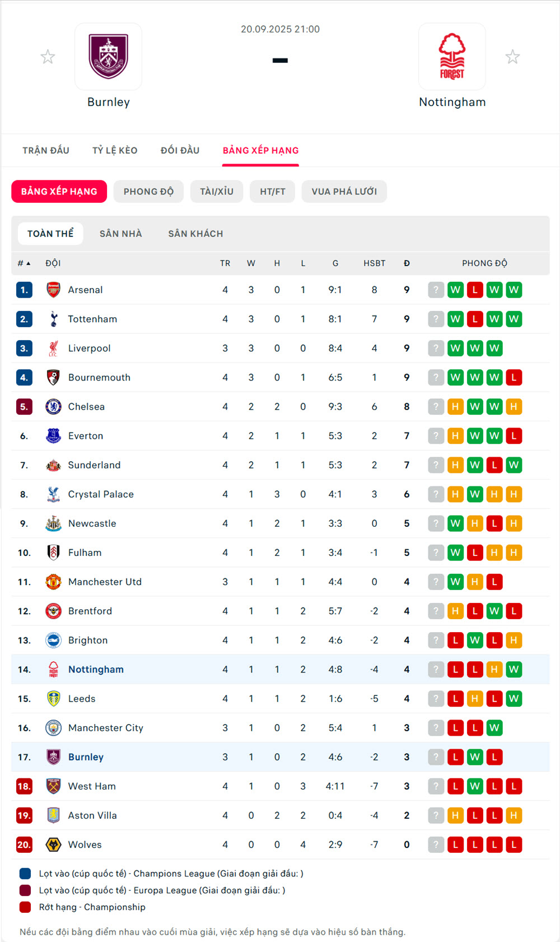Click the Liverpool team logo
The height and width of the screenshot is (942, 560).
[x=53, y=348]
